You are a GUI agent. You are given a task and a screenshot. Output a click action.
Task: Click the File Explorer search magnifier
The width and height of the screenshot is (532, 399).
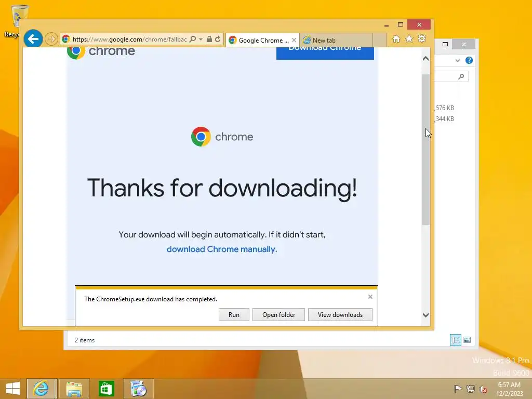(461, 77)
